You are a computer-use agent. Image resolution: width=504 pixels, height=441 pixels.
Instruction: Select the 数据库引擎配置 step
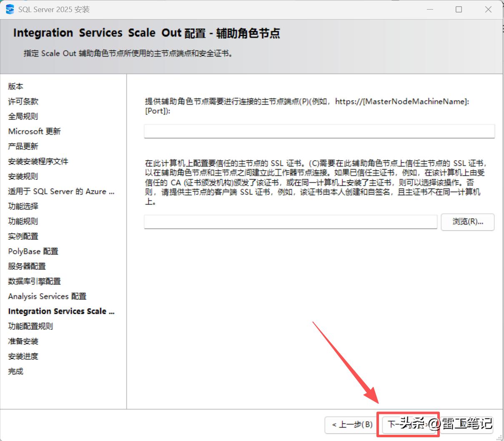click(x=35, y=281)
